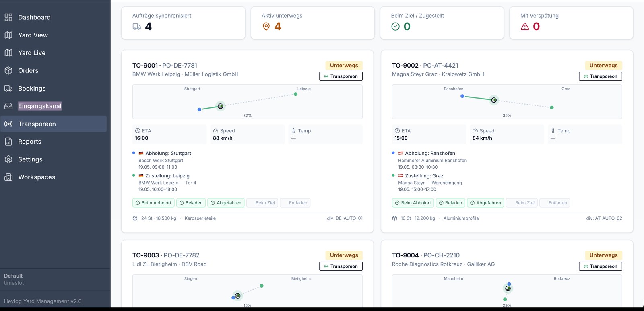
Task: Click "Heylog Yard Management v2.0" footer text
Action: [43, 301]
